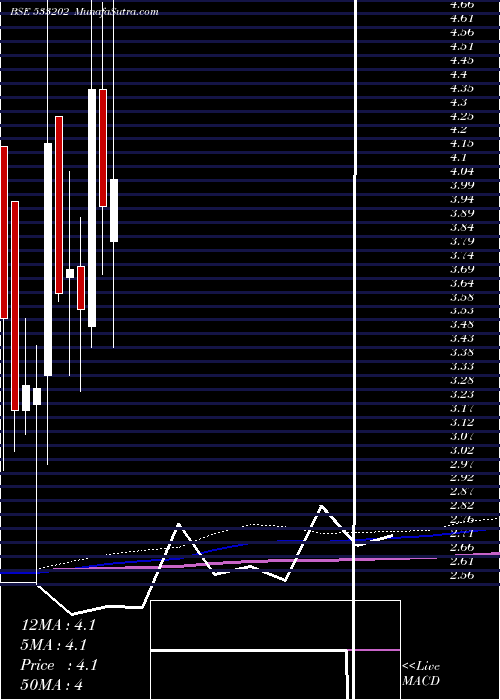Screen dimensions: 500x700
Task: Click the 3.89 price axis label
Action: [462, 213]
